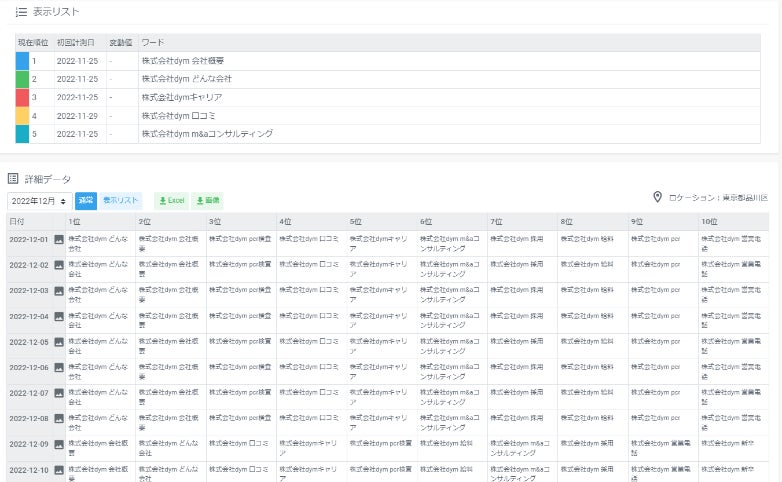Click the table icon beside 詳細データ heading
This screenshot has width=782, height=482.
[x=13, y=179]
